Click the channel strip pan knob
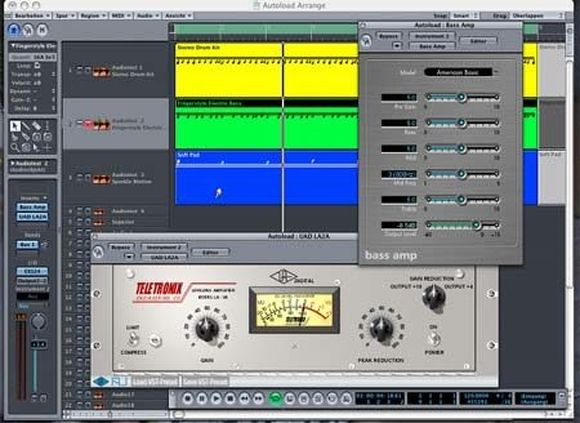This screenshot has height=423, width=580. pyautogui.click(x=38, y=321)
